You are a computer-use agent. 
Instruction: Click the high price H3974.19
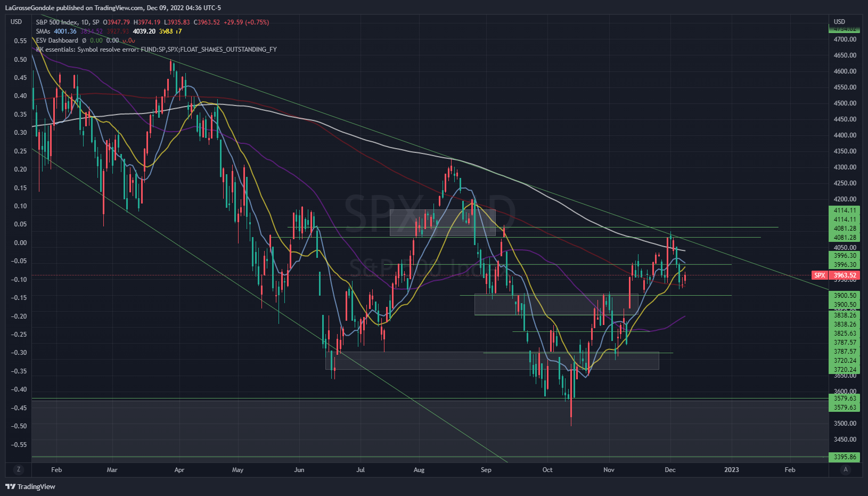coord(147,22)
